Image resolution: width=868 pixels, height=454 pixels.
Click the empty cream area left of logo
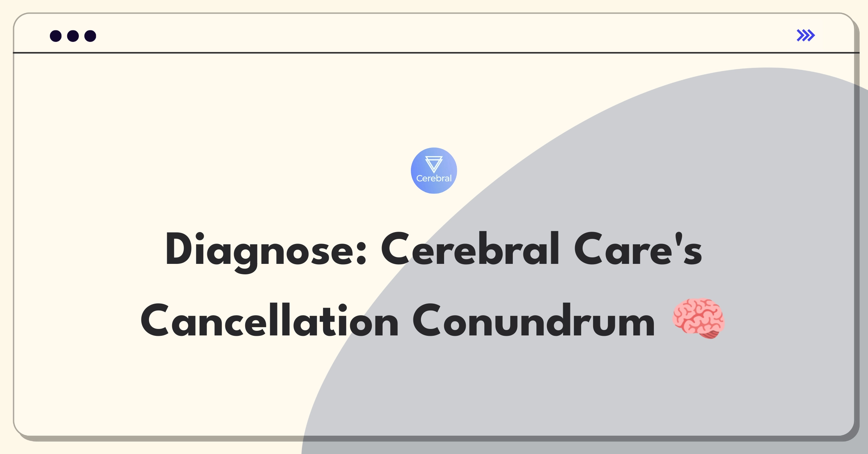[x=217, y=163]
